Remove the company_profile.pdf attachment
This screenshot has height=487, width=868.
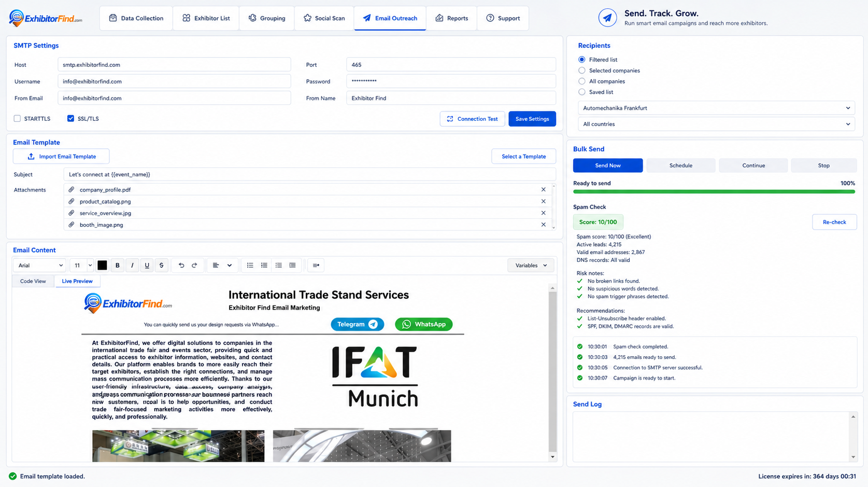[x=543, y=190]
